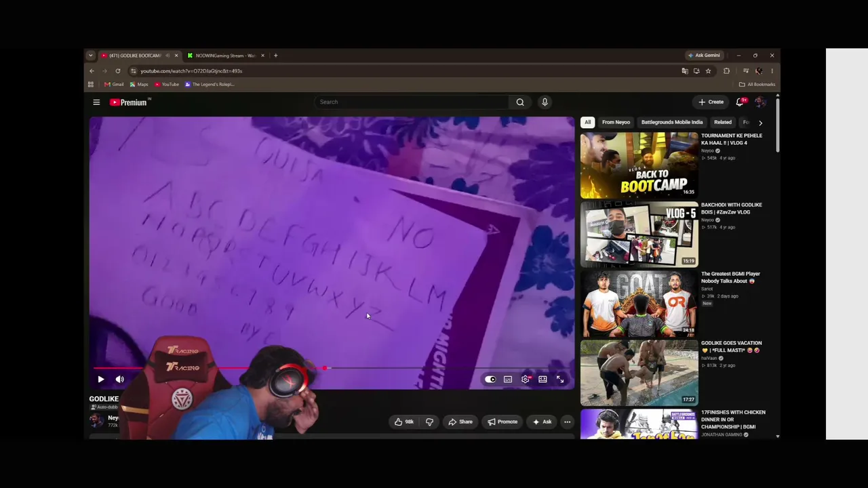Image resolution: width=868 pixels, height=488 pixels.
Task: Open a new browser tab
Action: [275, 56]
